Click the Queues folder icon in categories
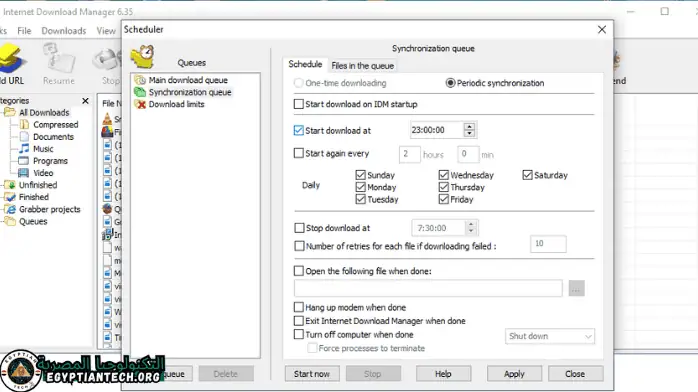Image resolution: width=698 pixels, height=392 pixels. [x=10, y=221]
